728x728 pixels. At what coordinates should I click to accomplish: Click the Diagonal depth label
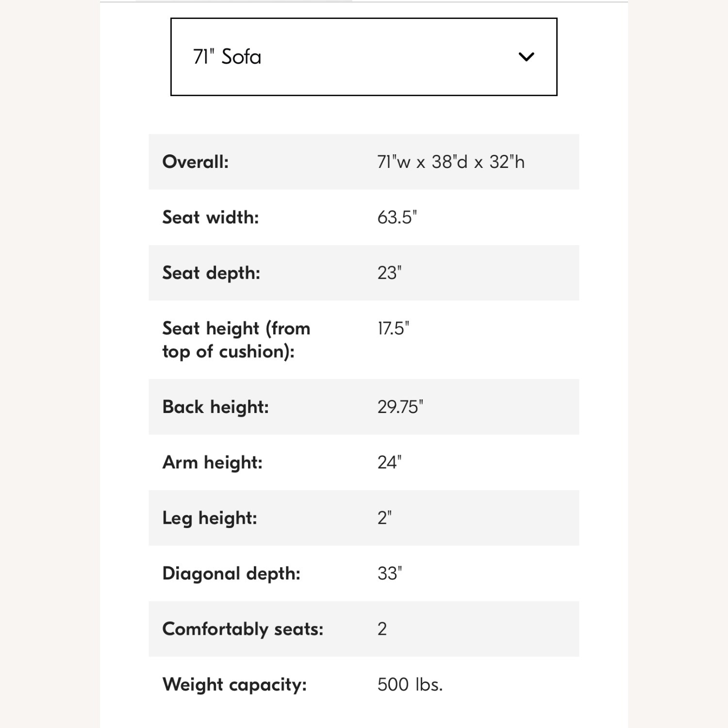click(x=231, y=574)
